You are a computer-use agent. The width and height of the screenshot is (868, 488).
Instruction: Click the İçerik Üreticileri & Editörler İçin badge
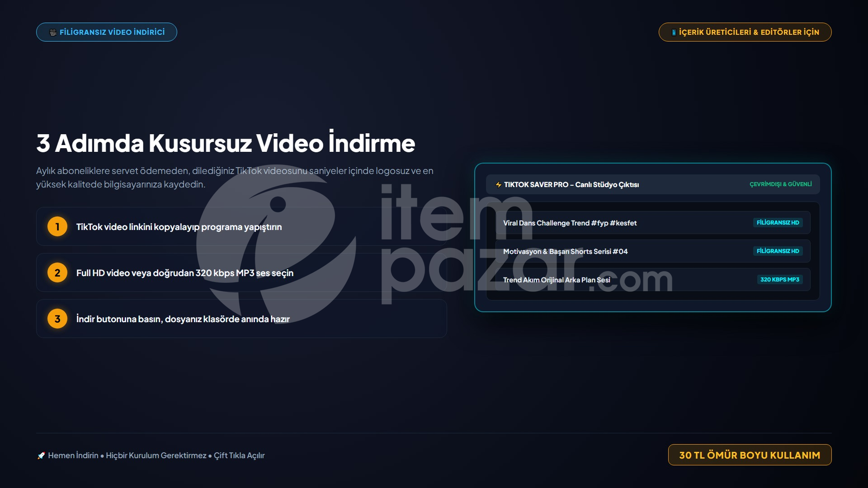coord(745,32)
